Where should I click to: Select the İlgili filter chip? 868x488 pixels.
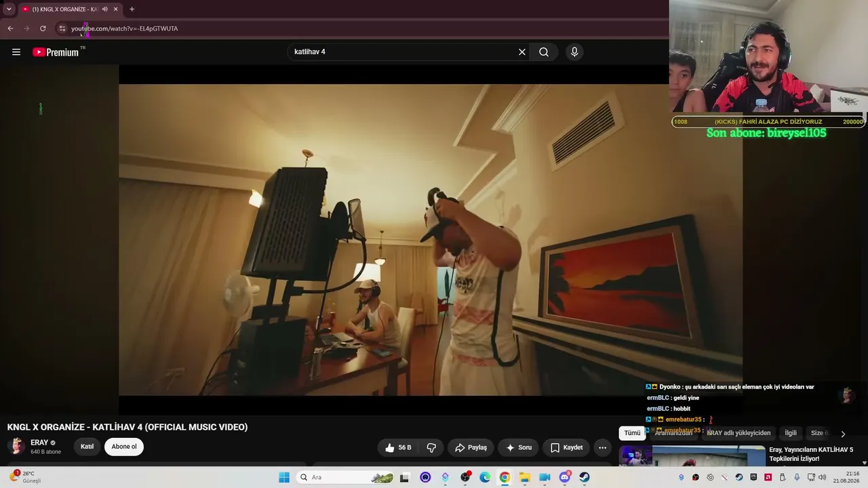791,433
